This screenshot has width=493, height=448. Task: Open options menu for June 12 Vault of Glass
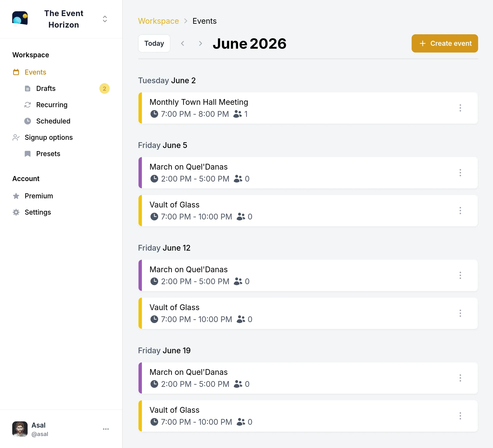tap(460, 313)
